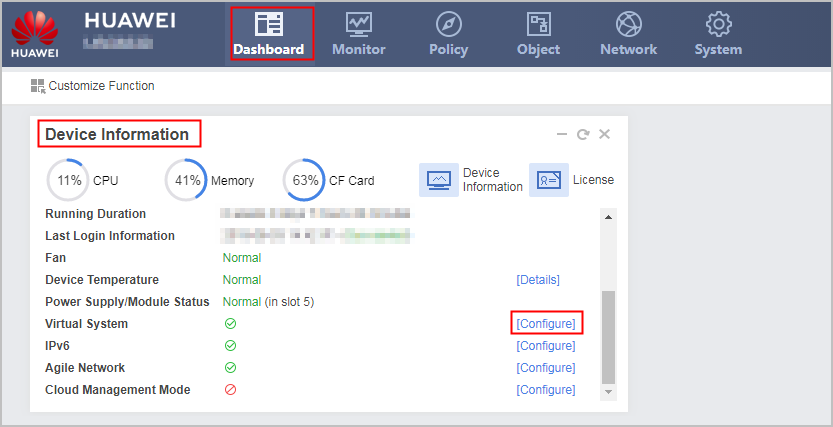Click the scrollbar down arrow
Screen dimensions: 833x427
click(608, 392)
